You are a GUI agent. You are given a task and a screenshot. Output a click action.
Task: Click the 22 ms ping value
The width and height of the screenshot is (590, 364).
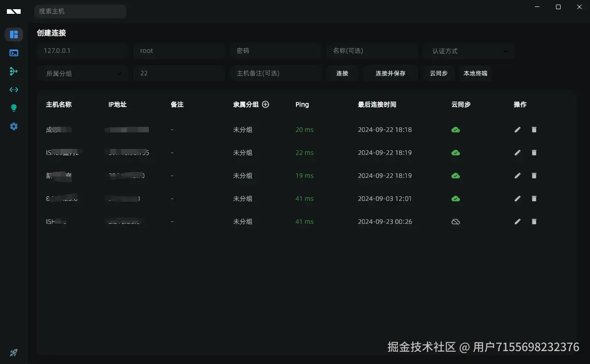coord(304,153)
